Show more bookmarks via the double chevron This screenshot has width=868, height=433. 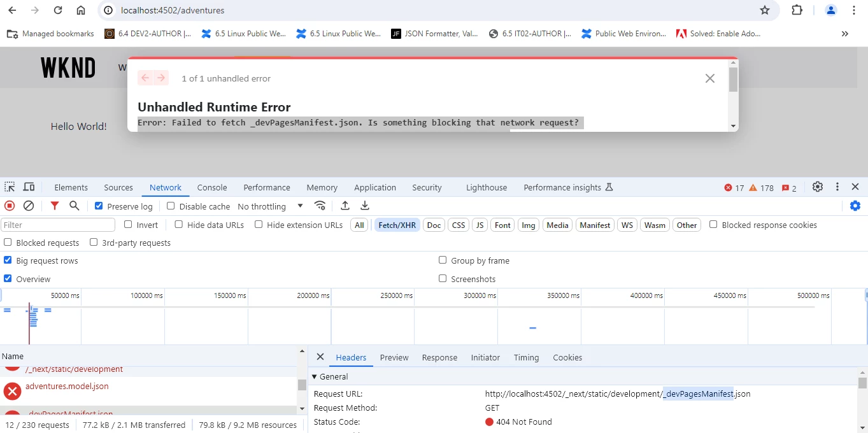tap(845, 34)
